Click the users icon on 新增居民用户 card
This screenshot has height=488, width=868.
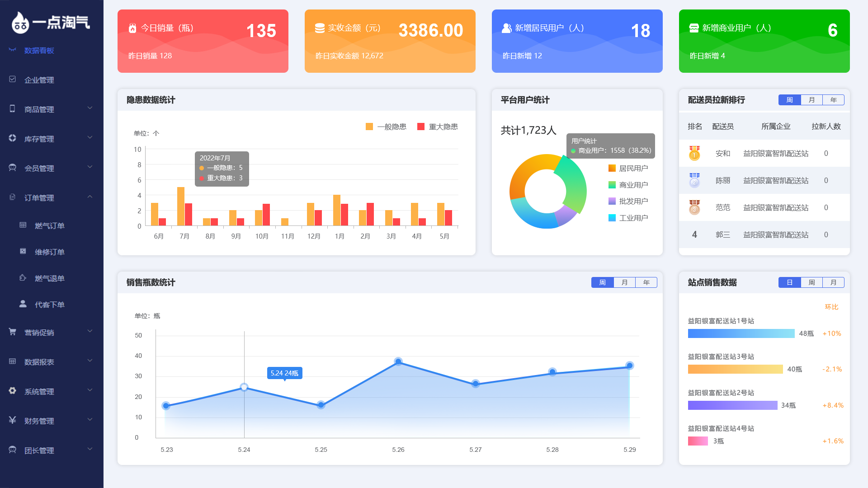[507, 28]
